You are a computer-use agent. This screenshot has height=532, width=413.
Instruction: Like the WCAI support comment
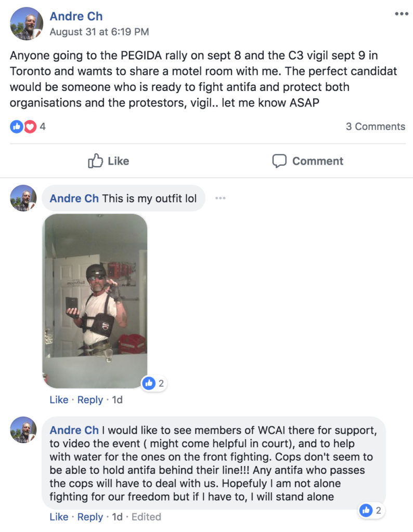pos(59,517)
